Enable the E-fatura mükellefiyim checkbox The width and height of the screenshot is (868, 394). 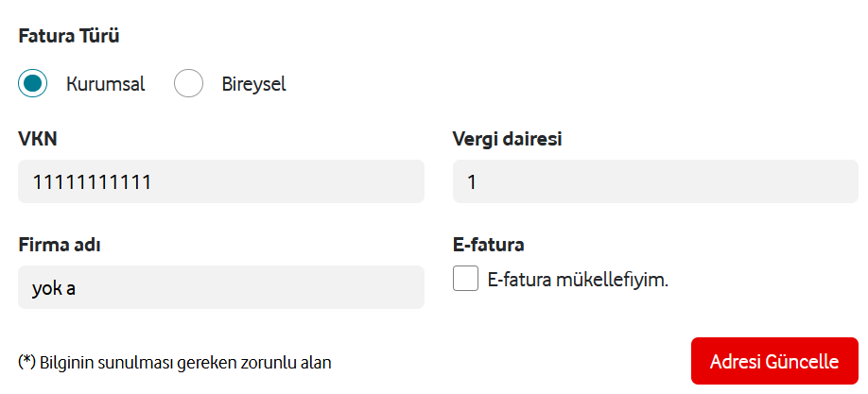pyautogui.click(x=465, y=279)
